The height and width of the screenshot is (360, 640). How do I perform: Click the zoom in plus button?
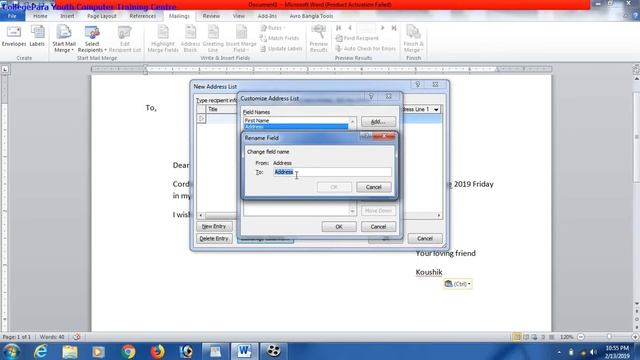tap(635, 337)
